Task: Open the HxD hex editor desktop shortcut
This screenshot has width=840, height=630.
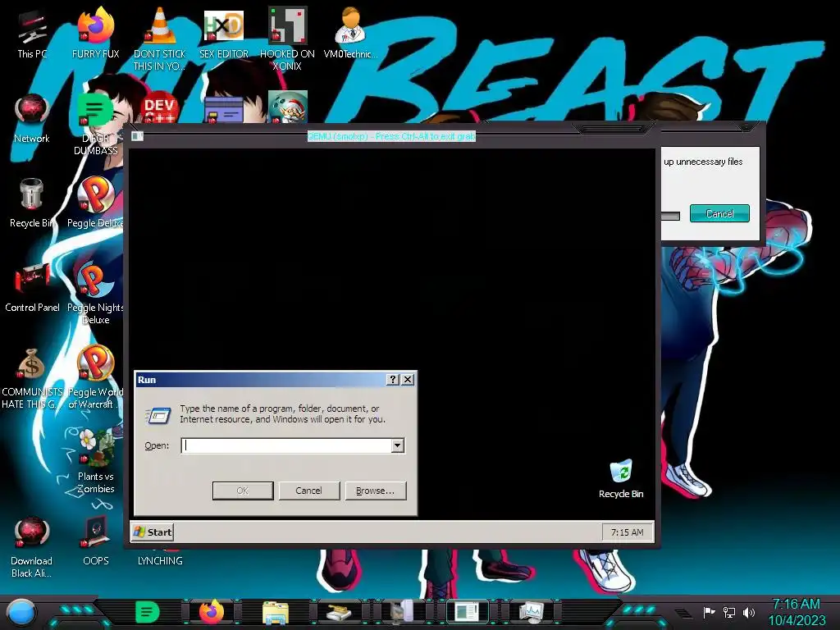Action: pyautogui.click(x=224, y=33)
